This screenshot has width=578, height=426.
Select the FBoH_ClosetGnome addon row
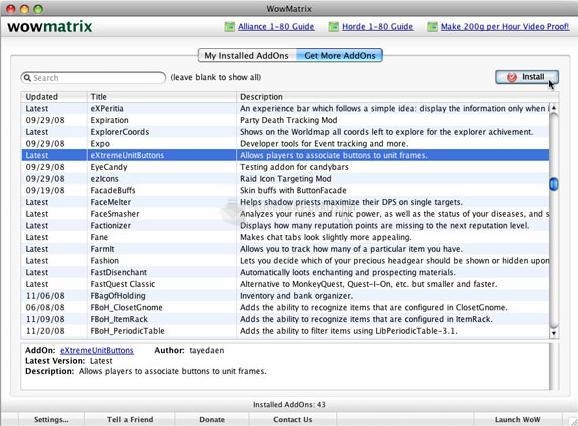pyautogui.click(x=285, y=307)
